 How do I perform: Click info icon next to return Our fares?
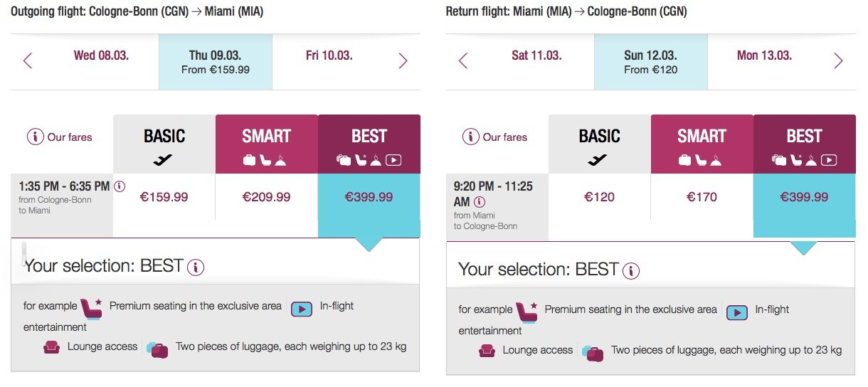pos(470,137)
